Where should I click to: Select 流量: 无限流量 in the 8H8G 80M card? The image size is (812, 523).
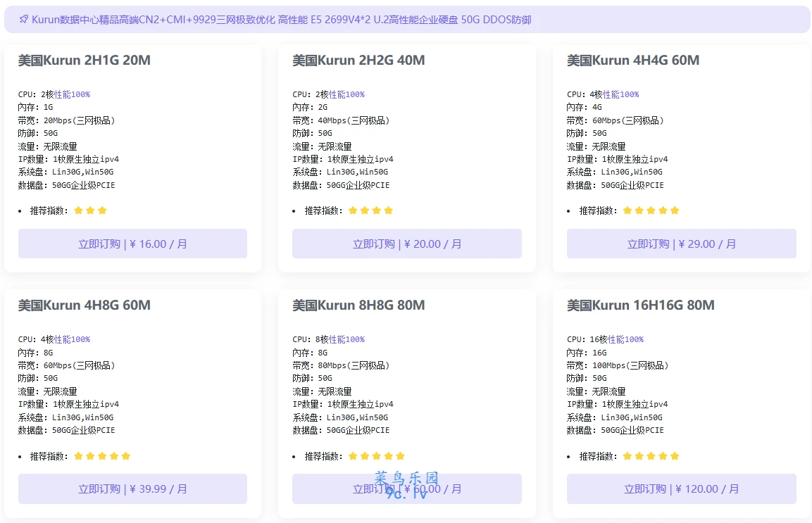322,391
